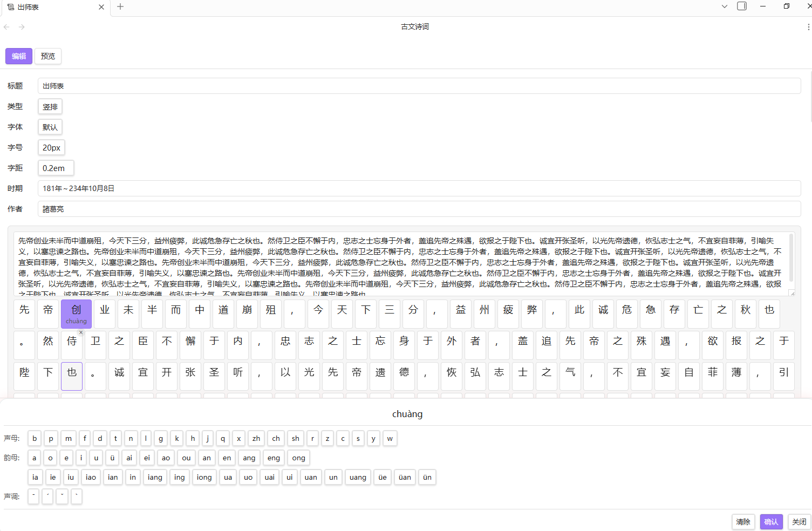This screenshot has width=812, height=531.
Task: Open the three-dot more options menu
Action: point(808,27)
